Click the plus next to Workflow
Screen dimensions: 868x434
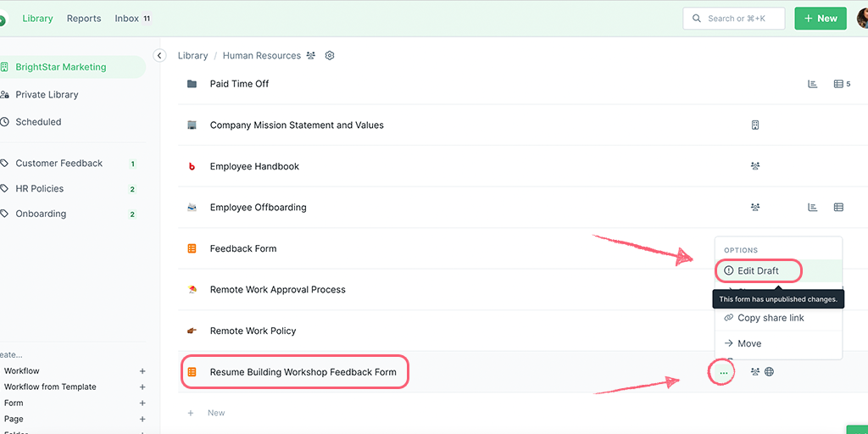pos(142,371)
